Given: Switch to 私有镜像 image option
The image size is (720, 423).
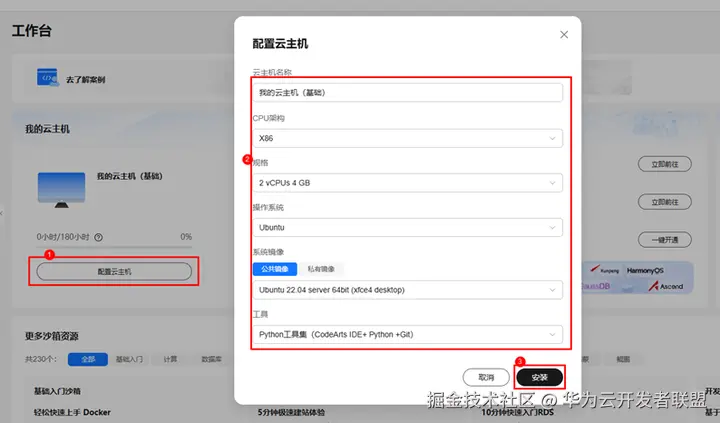Looking at the screenshot, I should pyautogui.click(x=321, y=269).
